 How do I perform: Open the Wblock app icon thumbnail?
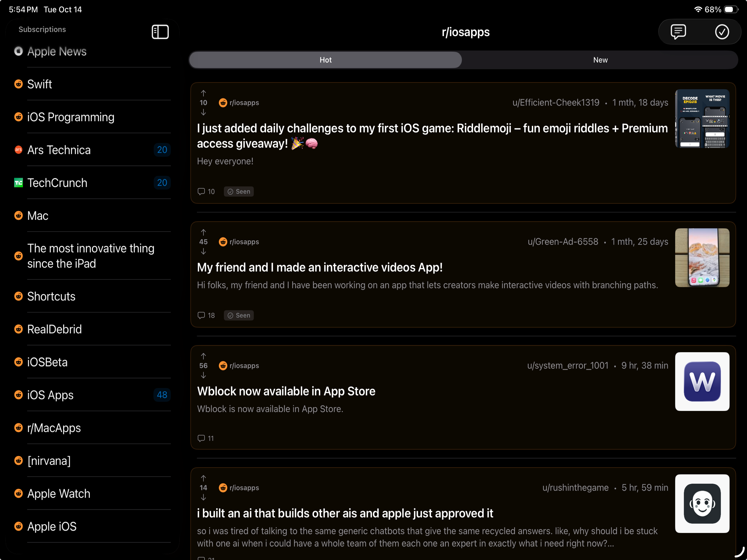click(x=702, y=382)
